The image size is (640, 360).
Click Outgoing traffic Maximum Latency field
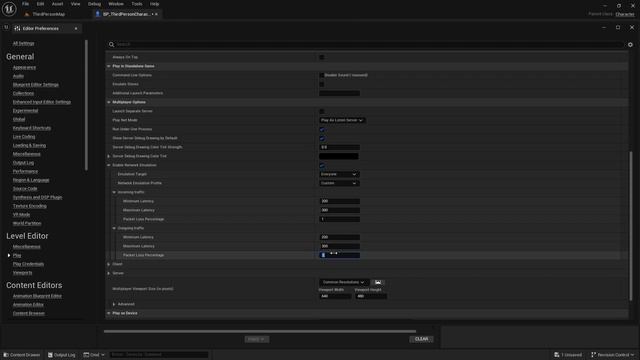(x=340, y=246)
